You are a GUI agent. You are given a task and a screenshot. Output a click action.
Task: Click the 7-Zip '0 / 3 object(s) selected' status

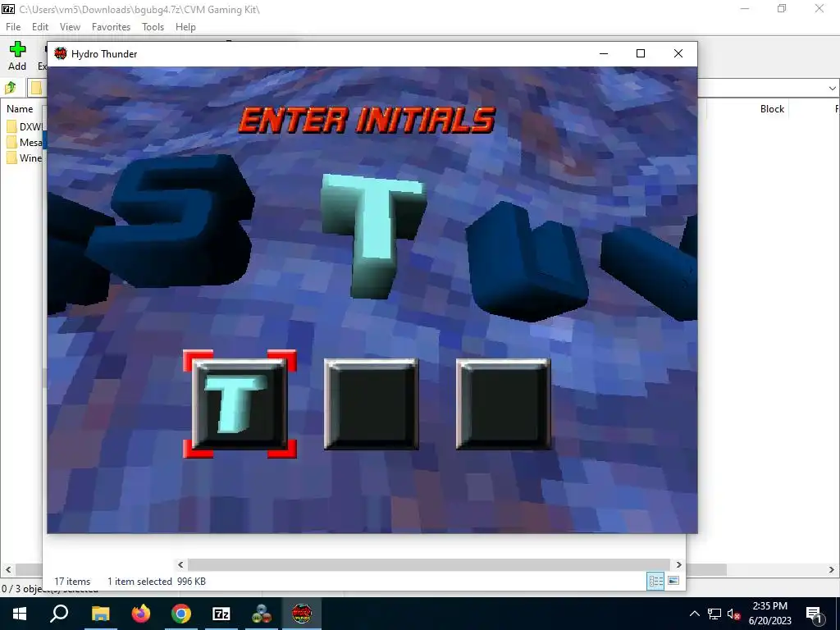[x=49, y=589]
